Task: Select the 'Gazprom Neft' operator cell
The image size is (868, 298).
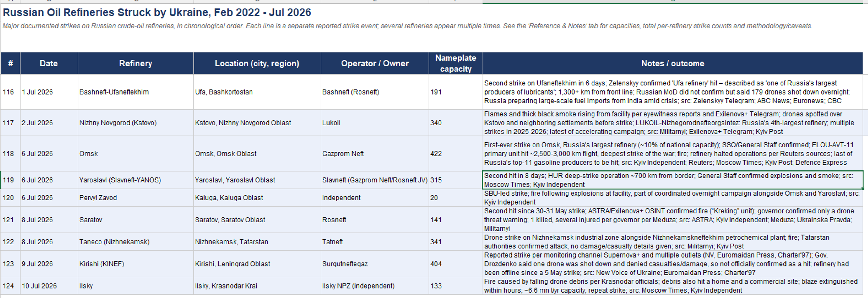Action: tap(375, 153)
